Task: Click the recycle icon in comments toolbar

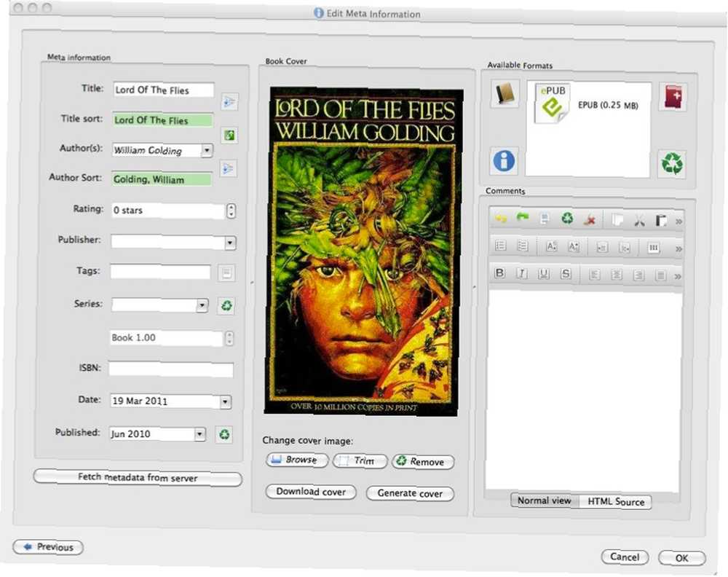Action: coord(567,218)
